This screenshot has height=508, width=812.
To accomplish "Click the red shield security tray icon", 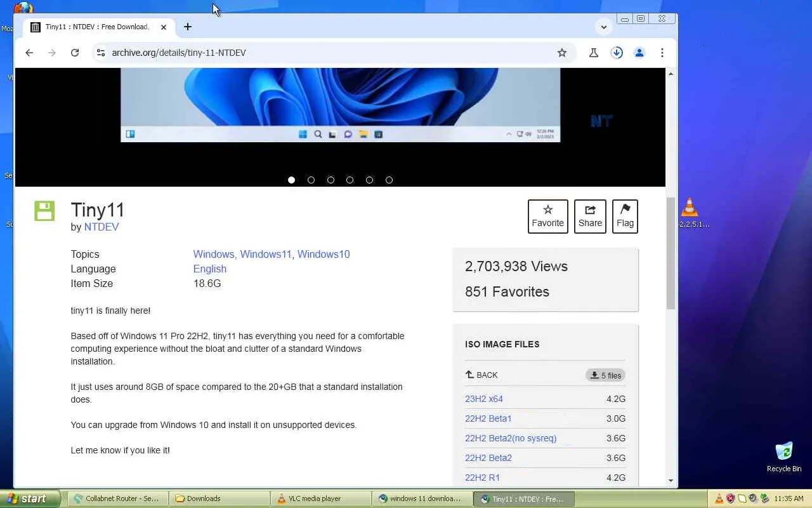I will pyautogui.click(x=730, y=498).
